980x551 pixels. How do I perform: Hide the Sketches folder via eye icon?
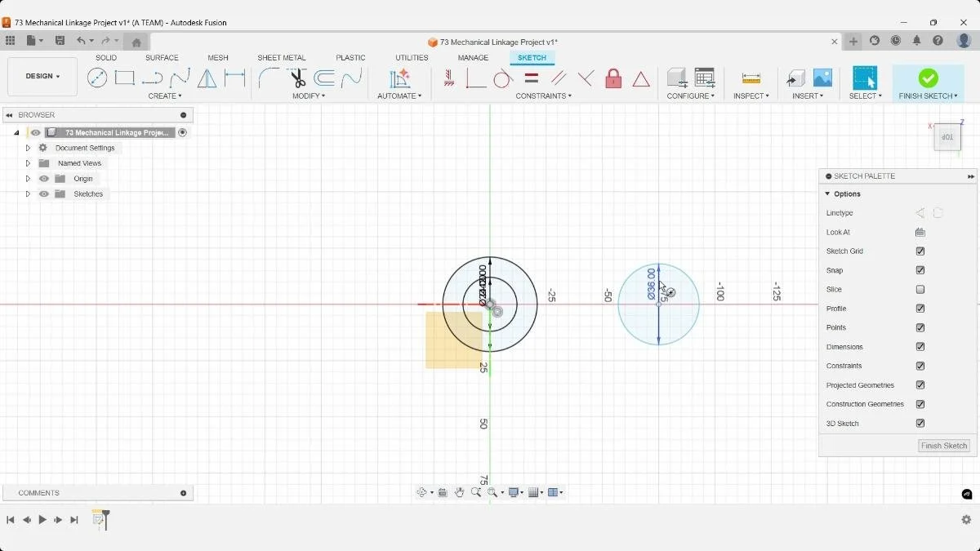[44, 194]
